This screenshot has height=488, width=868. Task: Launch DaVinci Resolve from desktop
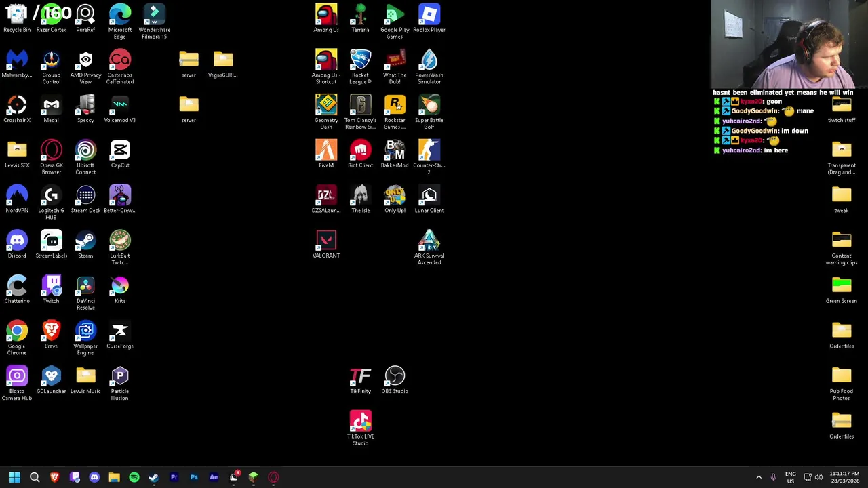pos(85,293)
